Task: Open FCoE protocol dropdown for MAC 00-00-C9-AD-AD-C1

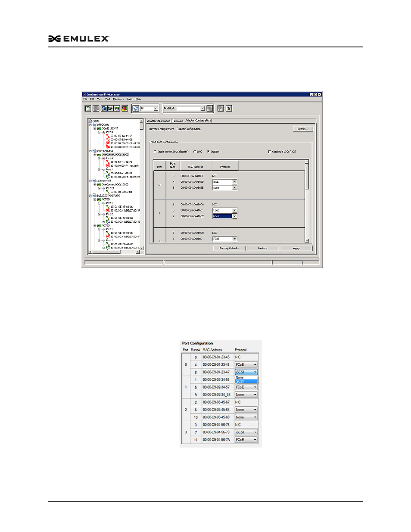Action: point(235,210)
